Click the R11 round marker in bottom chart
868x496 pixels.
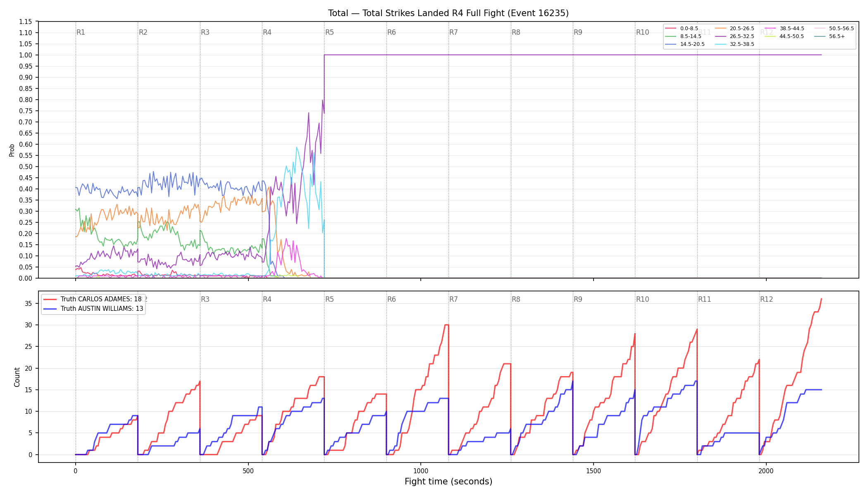[705, 299]
